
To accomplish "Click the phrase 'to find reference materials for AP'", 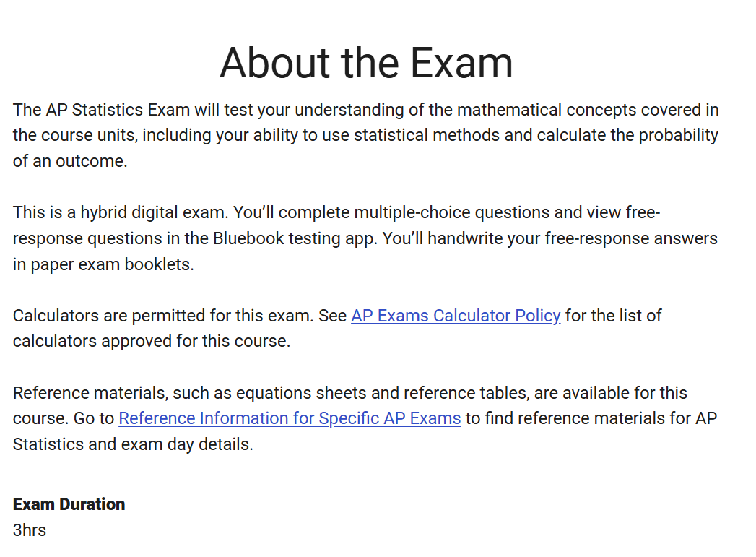I will (591, 418).
